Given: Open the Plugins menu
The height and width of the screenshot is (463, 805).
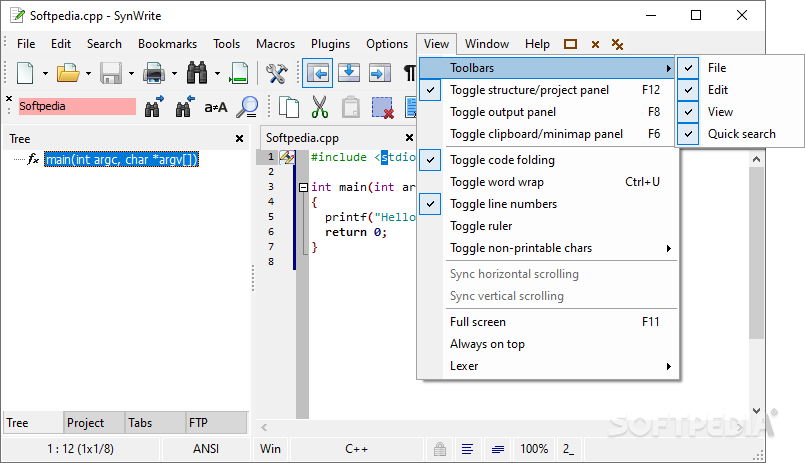Looking at the screenshot, I should 331,44.
